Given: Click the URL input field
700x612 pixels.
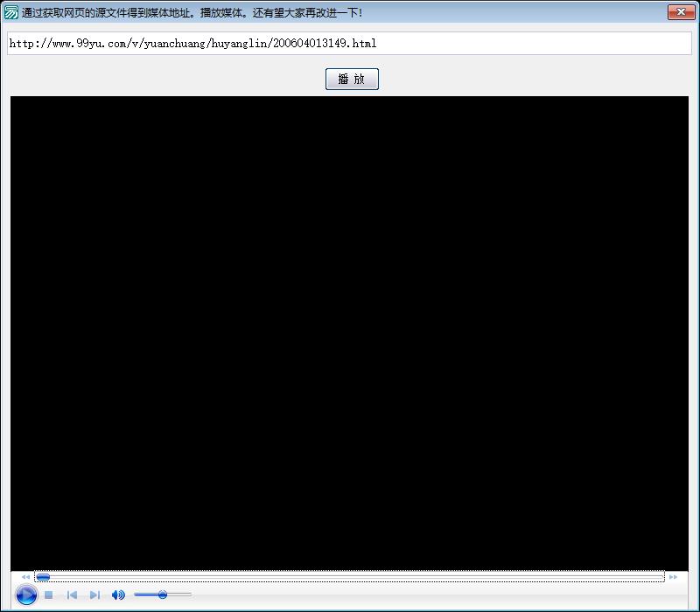Looking at the screenshot, I should coord(349,43).
